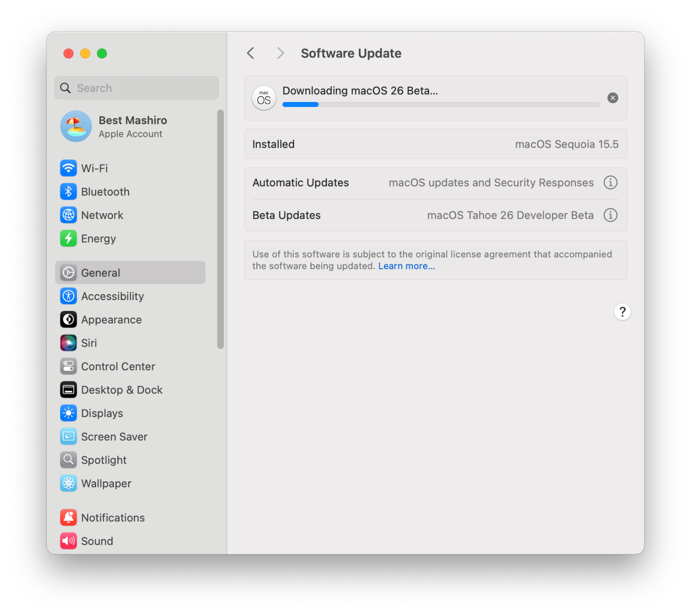Open the help question mark button

(622, 312)
